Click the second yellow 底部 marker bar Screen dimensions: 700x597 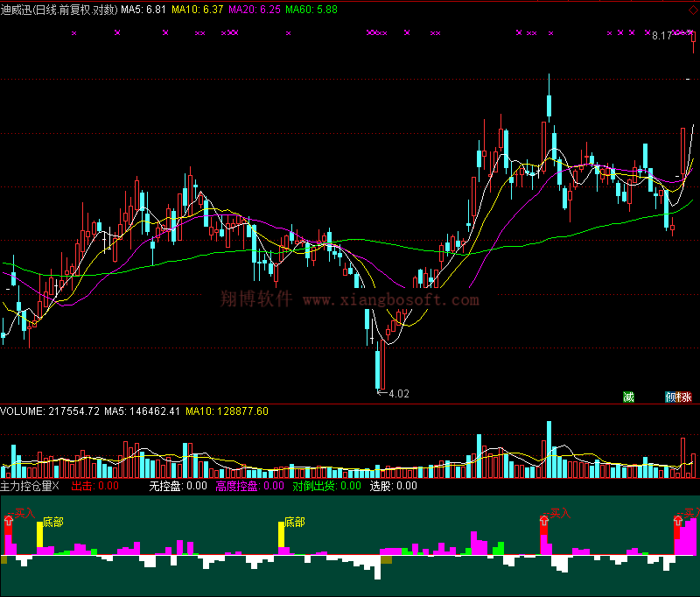tap(281, 534)
